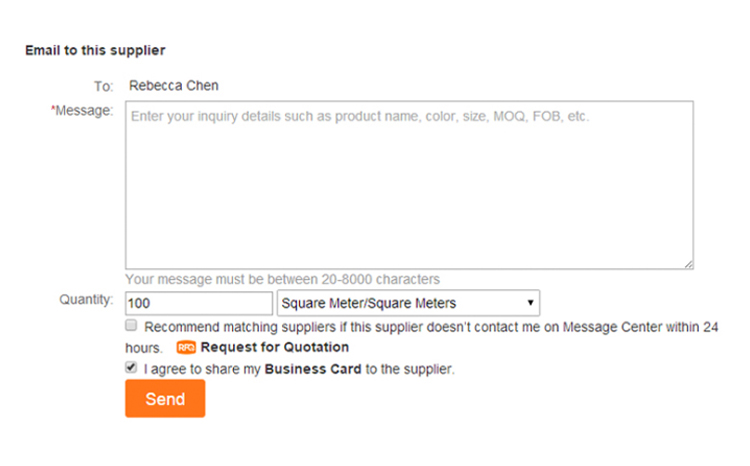
Task: Click the inquiry details placeholder text
Action: (360, 116)
